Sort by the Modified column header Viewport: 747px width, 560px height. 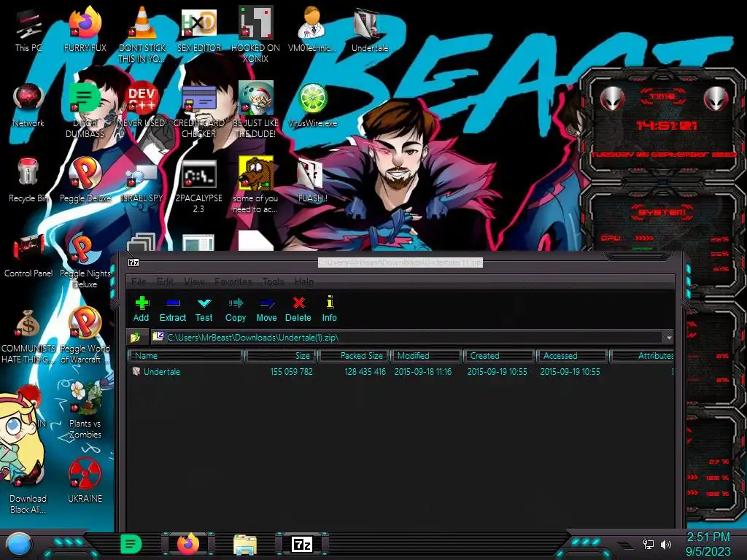(426, 356)
